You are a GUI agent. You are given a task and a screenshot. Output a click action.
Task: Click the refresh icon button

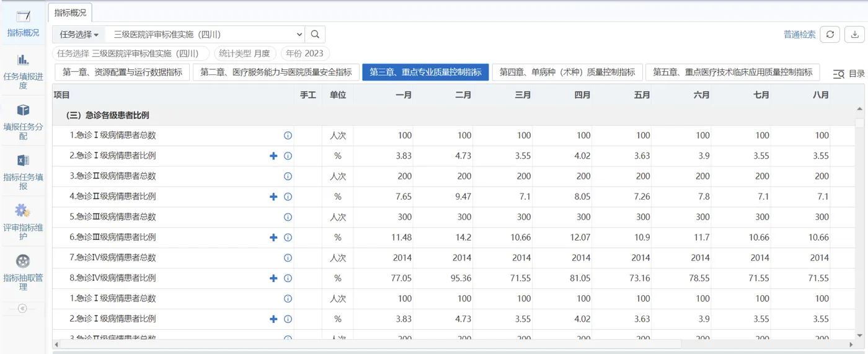pyautogui.click(x=830, y=34)
